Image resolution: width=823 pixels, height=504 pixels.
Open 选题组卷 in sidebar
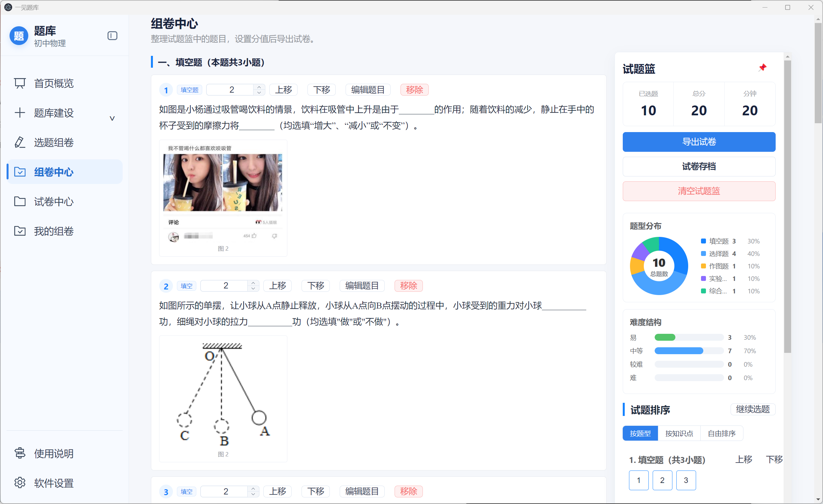(x=65, y=142)
